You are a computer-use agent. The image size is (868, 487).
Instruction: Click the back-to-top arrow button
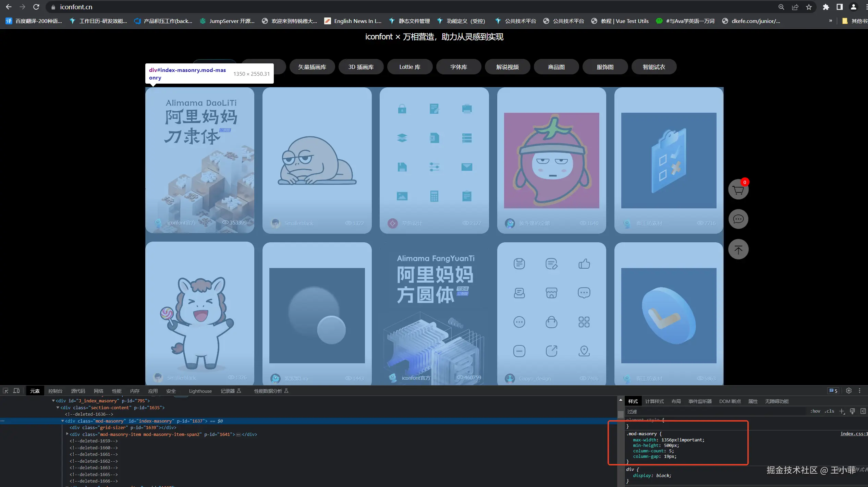[x=738, y=249]
